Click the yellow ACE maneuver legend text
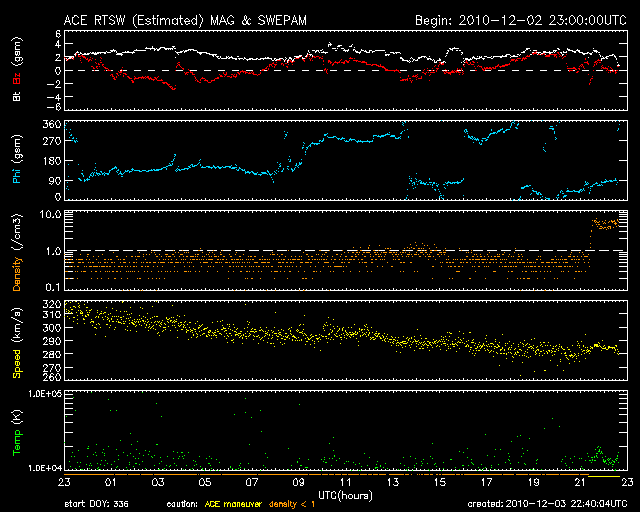Image resolution: width=640 pixels, height=512 pixels. (x=233, y=504)
